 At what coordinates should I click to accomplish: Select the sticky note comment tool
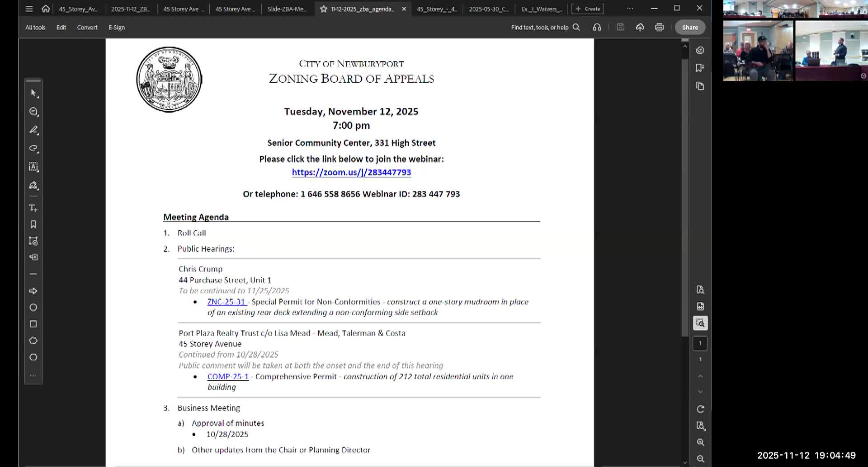(33, 112)
